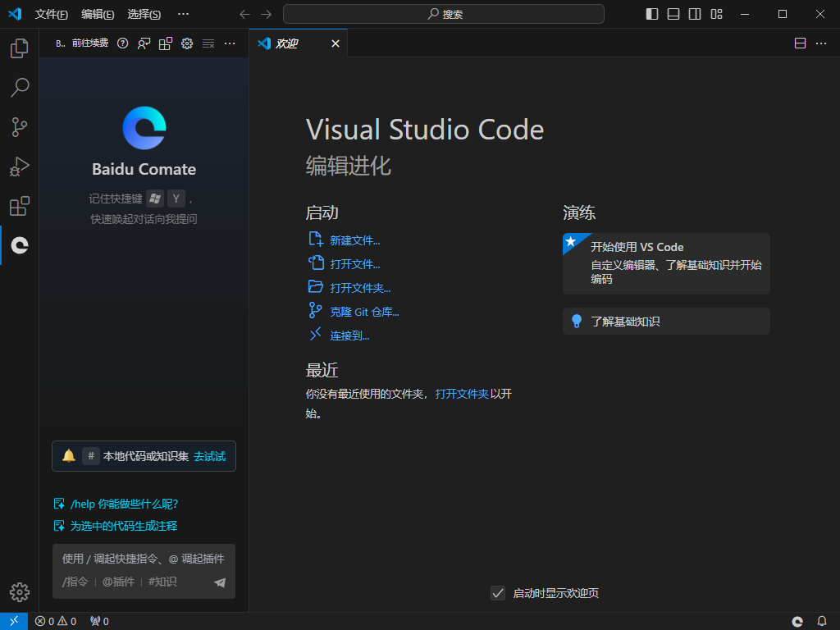Clear conversation using the lines-x icon
The width and height of the screenshot is (840, 630).
(208, 43)
